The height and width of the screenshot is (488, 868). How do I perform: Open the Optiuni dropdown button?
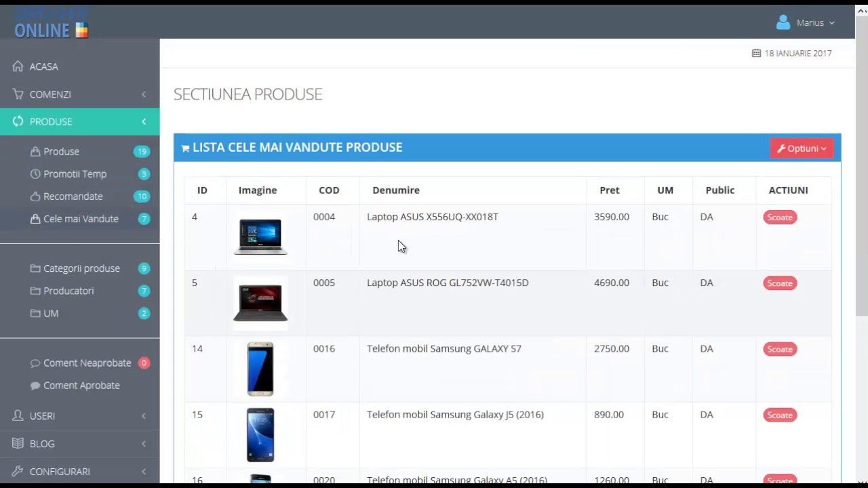802,148
